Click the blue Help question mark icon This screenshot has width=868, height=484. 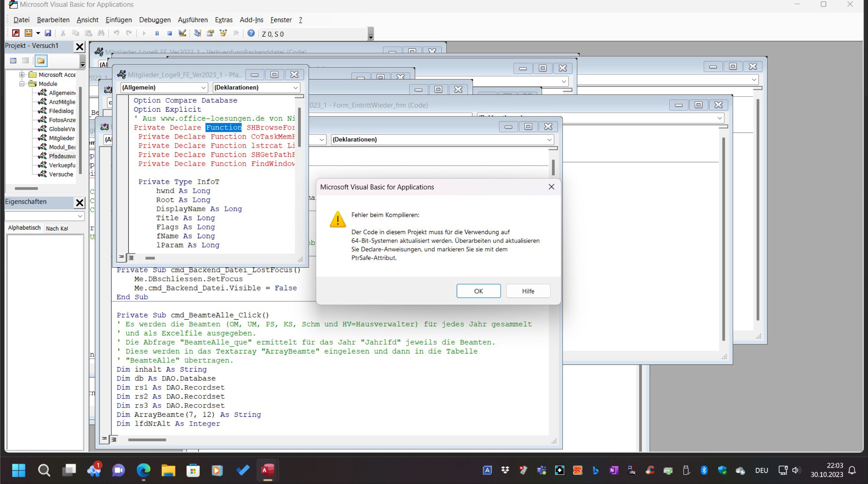(251, 33)
